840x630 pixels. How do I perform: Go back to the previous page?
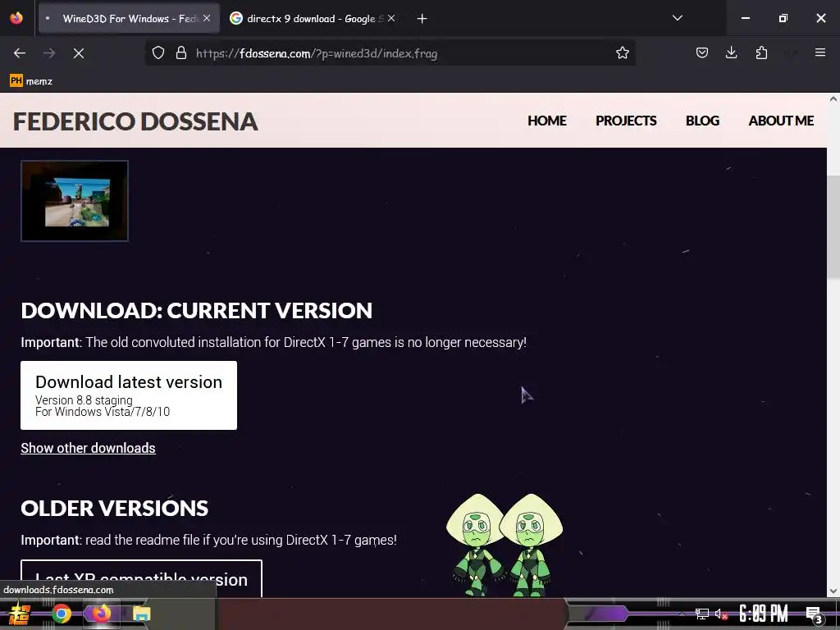[x=20, y=53]
